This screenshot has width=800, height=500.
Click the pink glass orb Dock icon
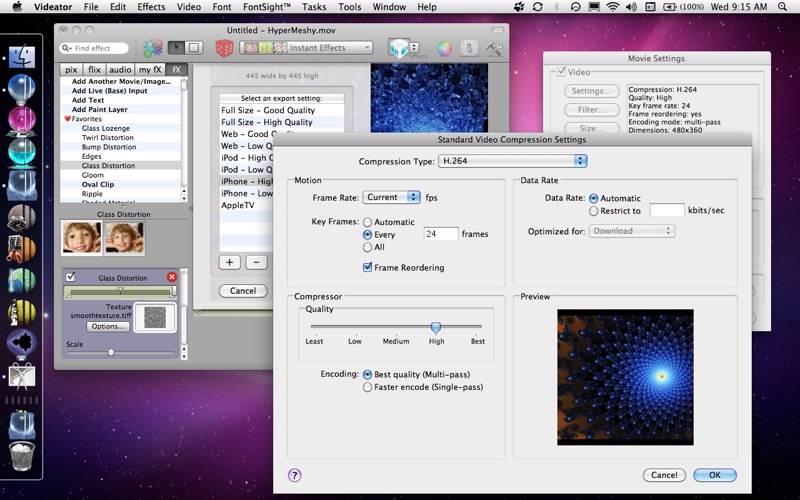[x=22, y=120]
